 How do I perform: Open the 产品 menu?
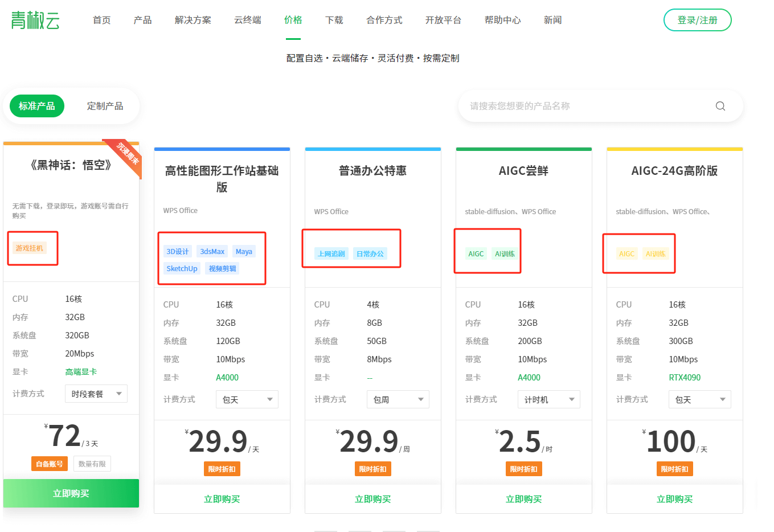143,20
